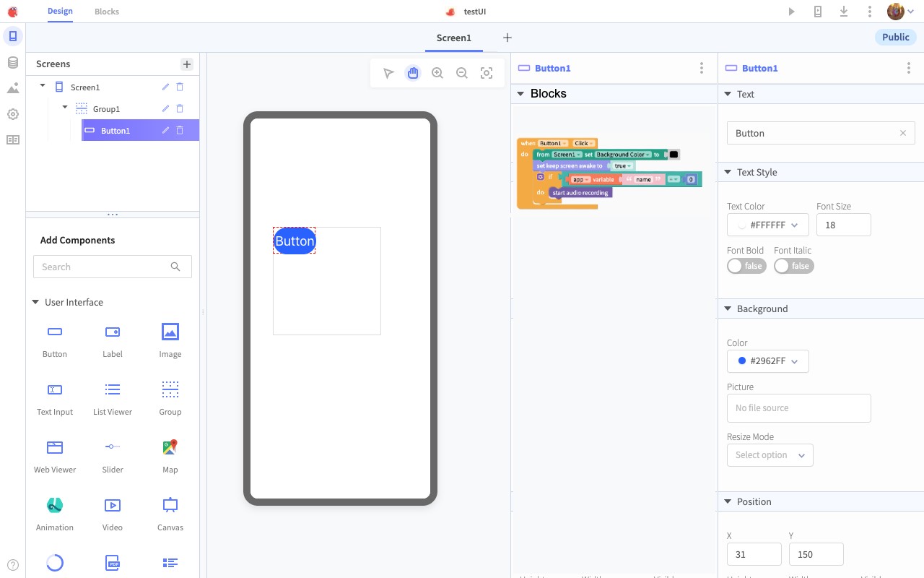Add the List Viewer component

tap(113, 398)
